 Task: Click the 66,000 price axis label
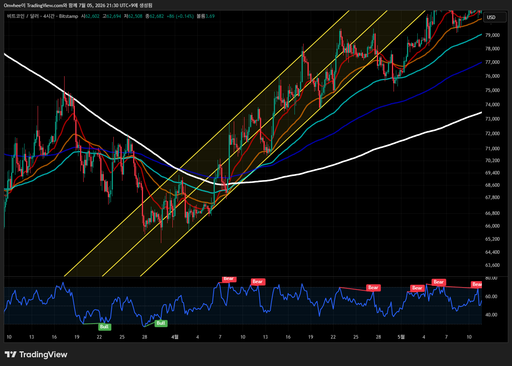pos(492,226)
